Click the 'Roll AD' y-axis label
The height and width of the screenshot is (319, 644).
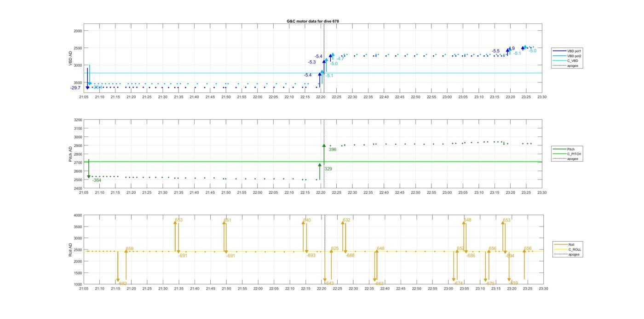click(x=71, y=249)
